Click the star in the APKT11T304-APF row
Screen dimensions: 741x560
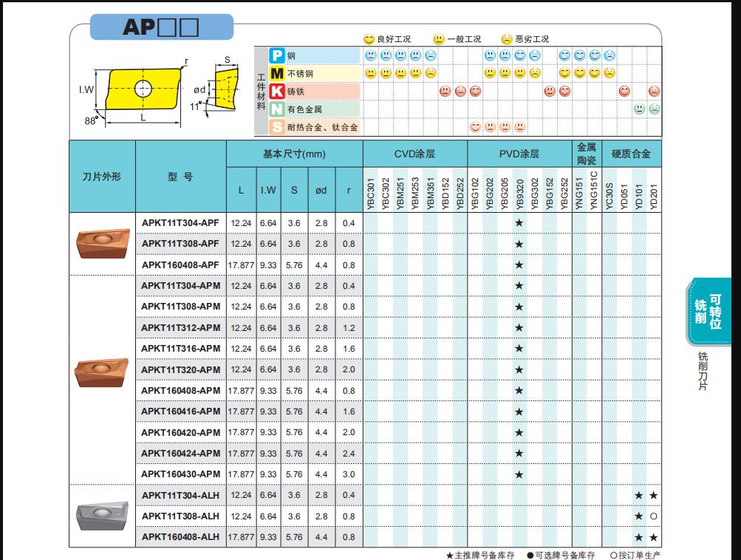coord(519,223)
